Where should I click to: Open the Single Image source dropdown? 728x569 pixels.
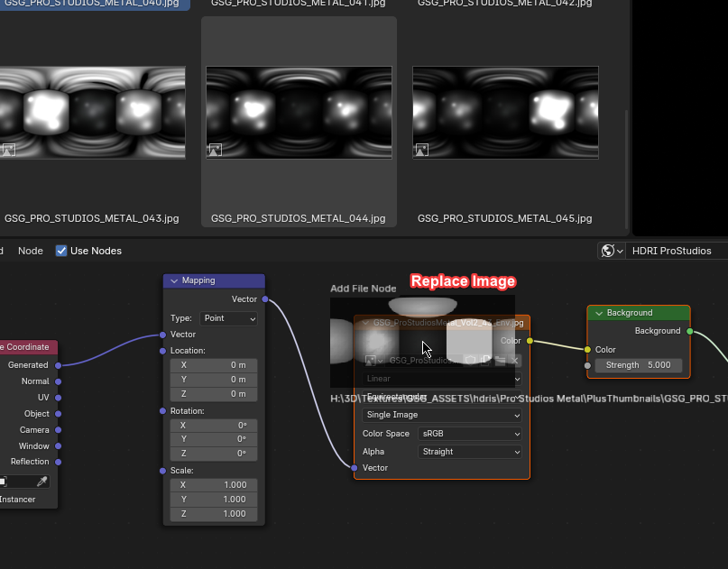(x=441, y=415)
